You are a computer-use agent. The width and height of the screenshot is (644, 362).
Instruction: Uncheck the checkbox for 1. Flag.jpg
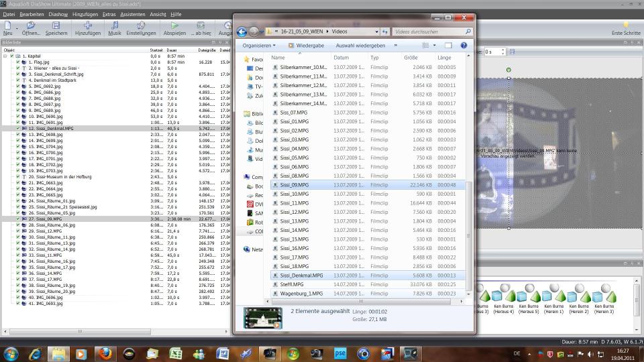[x=18, y=62]
